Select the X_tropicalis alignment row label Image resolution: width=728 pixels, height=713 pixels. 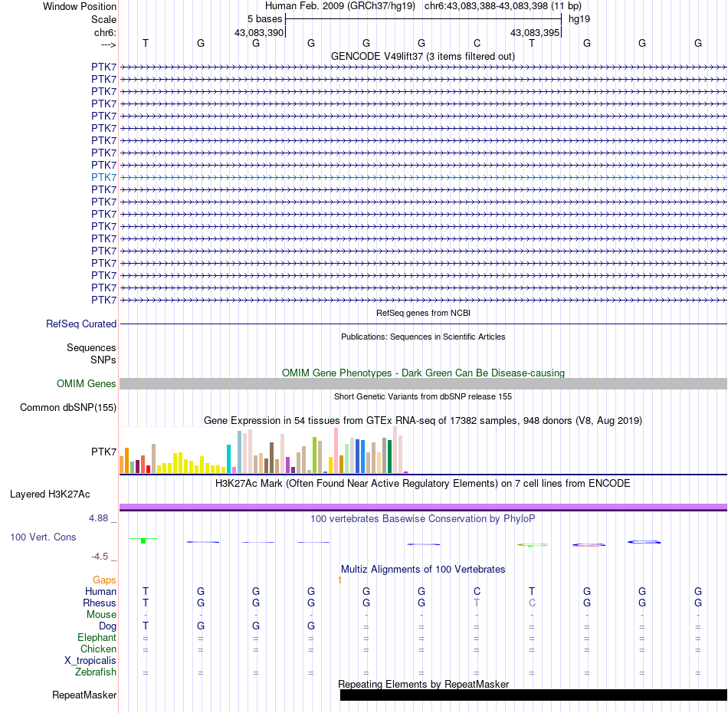click(90, 661)
